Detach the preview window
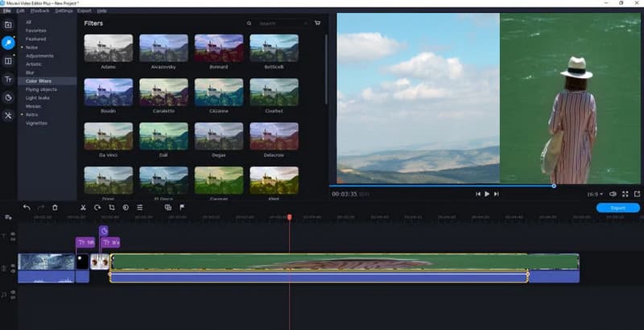This screenshot has width=644, height=330. pyautogui.click(x=637, y=194)
